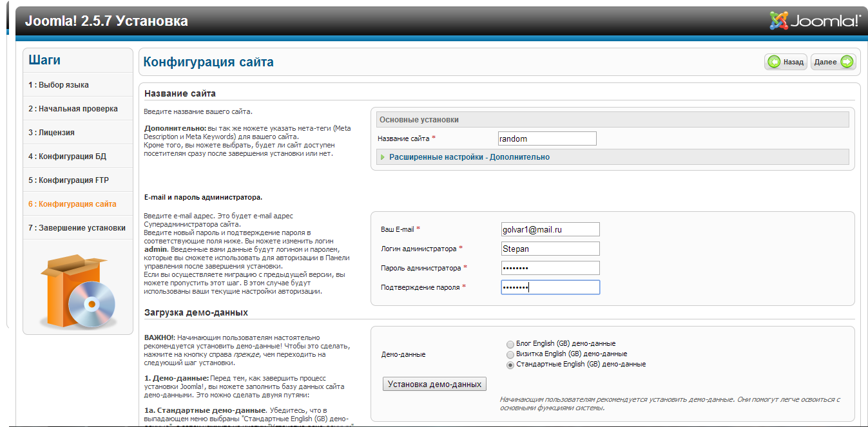Viewport: 868px width, 427px height.
Task: Click the box and CD installer image
Action: [x=77, y=292]
